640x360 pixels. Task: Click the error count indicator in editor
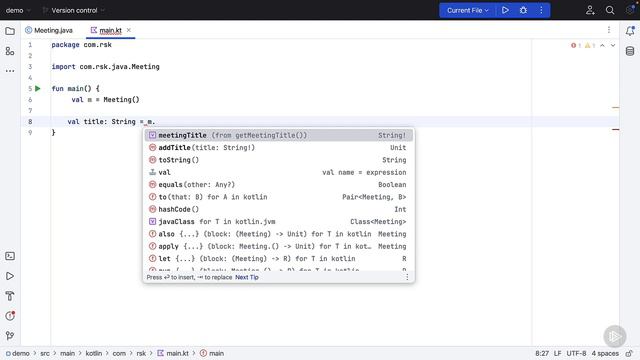coord(576,45)
